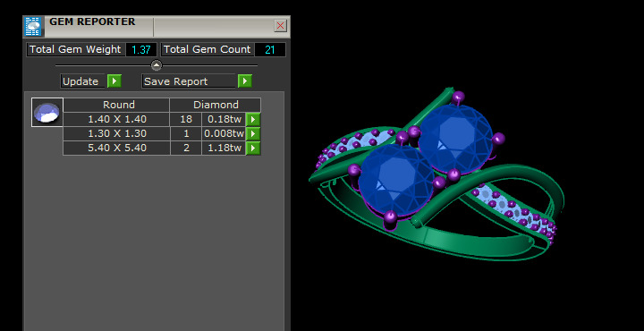This screenshot has height=331, width=644.
Task: Select the round gem thumbnail
Action: [x=47, y=112]
